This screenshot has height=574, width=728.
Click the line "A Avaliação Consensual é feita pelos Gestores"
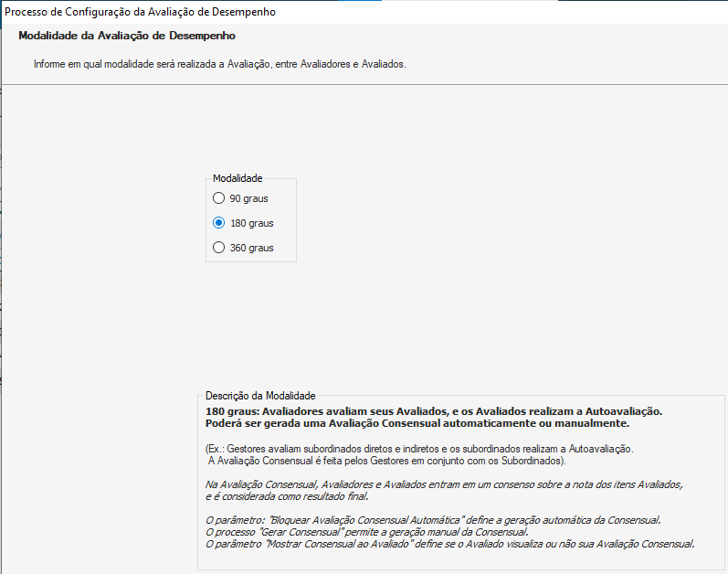pyautogui.click(x=387, y=461)
